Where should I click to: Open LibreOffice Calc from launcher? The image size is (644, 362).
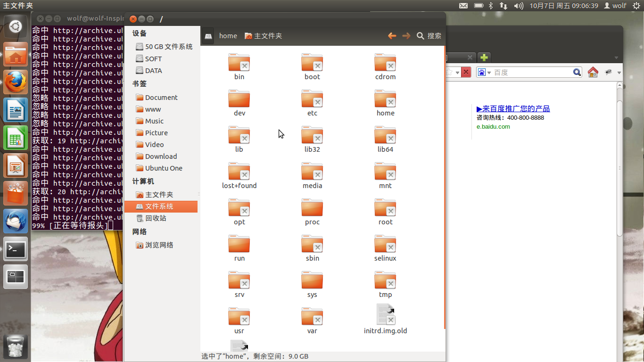(16, 138)
